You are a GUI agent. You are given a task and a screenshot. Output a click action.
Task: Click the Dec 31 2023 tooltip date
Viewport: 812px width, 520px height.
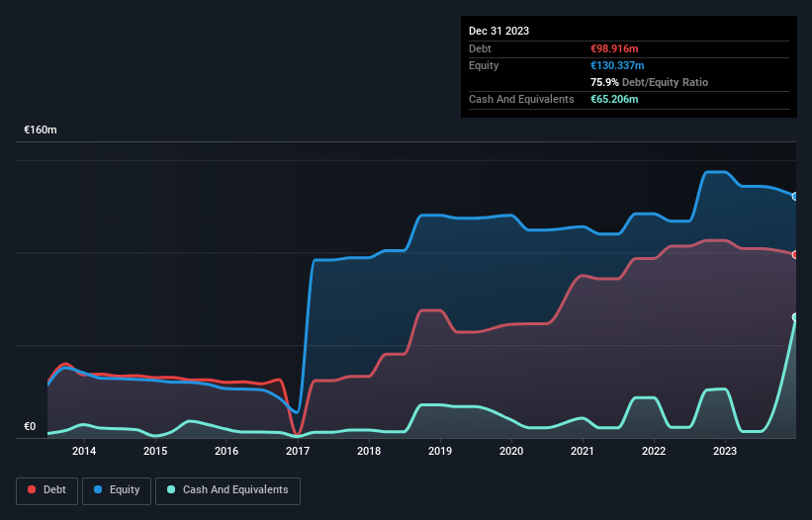tap(498, 31)
